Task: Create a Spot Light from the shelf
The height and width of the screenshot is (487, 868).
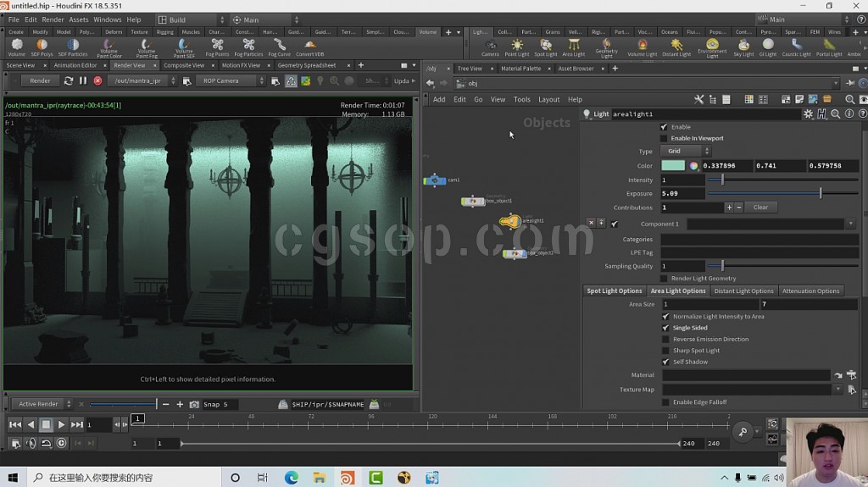Action: click(546, 47)
